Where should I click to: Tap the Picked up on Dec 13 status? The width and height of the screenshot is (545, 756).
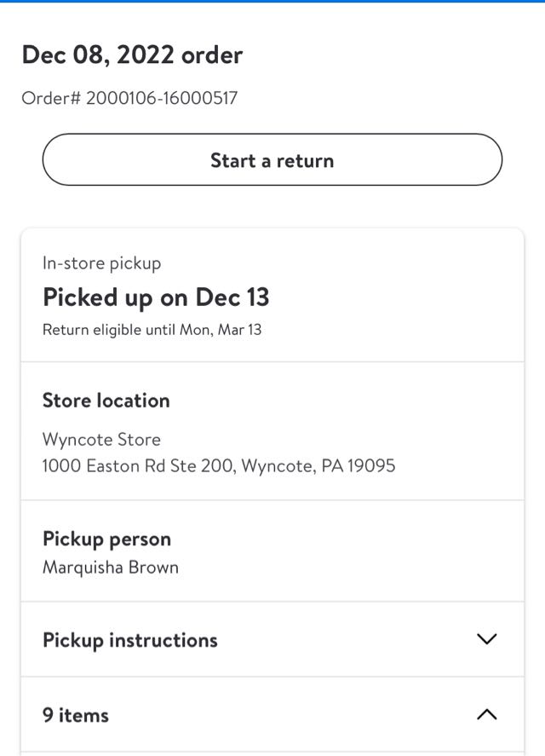tap(156, 297)
